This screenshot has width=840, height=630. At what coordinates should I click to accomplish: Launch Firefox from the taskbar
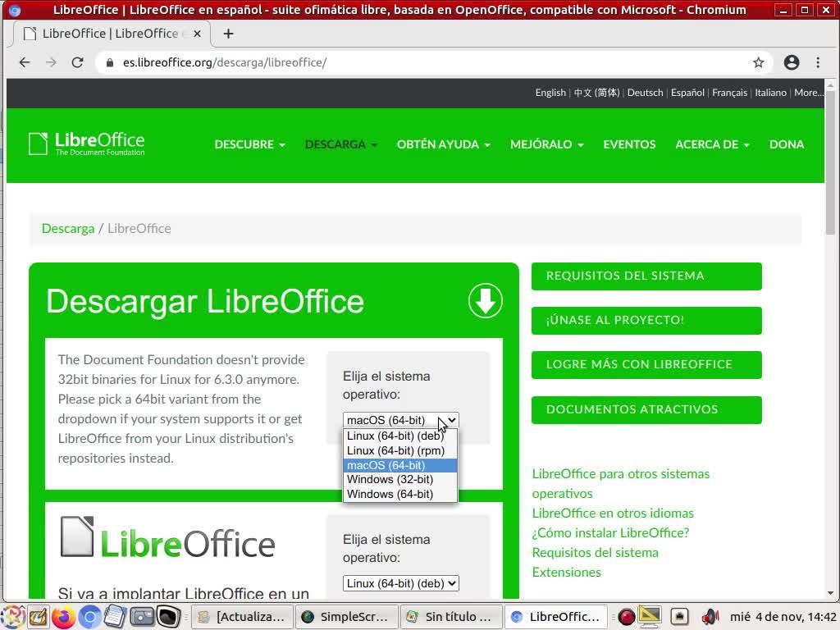63,617
